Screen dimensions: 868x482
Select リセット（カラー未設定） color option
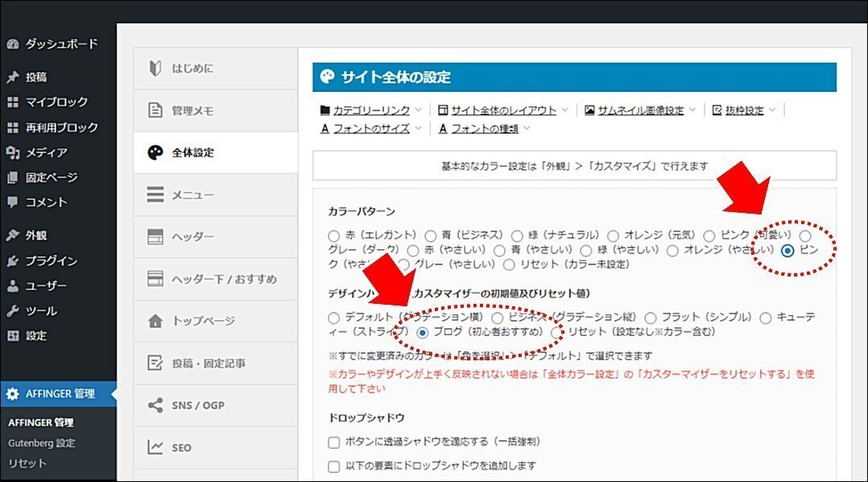point(509,265)
